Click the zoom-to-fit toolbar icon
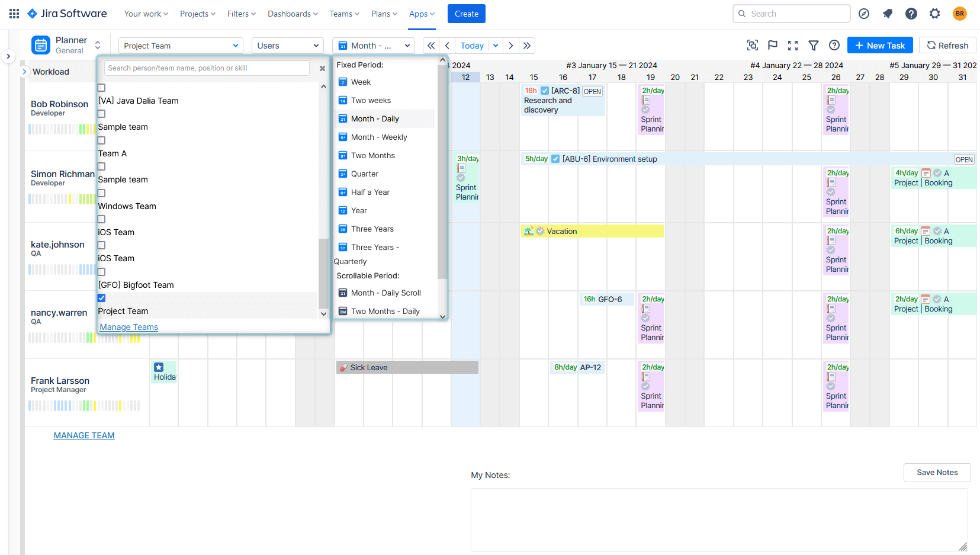 (752, 45)
